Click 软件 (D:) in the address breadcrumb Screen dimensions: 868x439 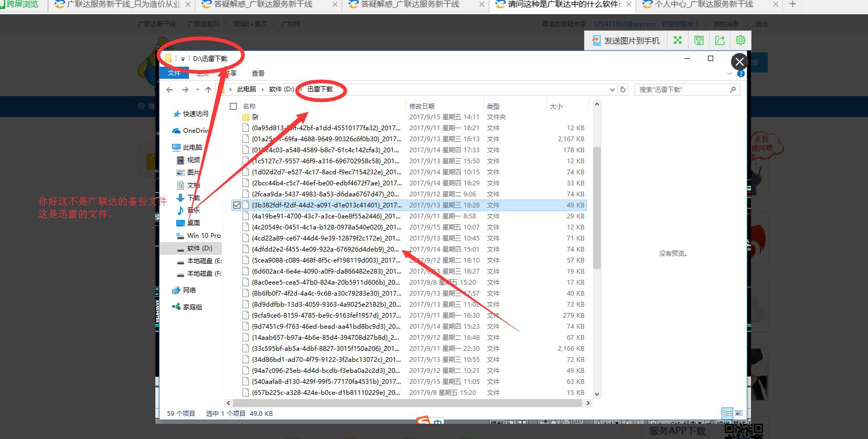281,89
